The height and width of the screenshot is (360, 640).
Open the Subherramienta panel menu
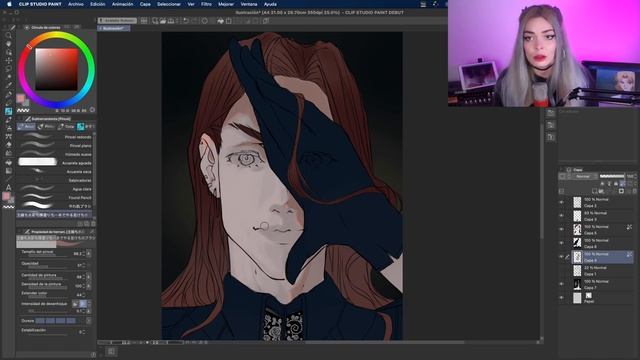19,119
